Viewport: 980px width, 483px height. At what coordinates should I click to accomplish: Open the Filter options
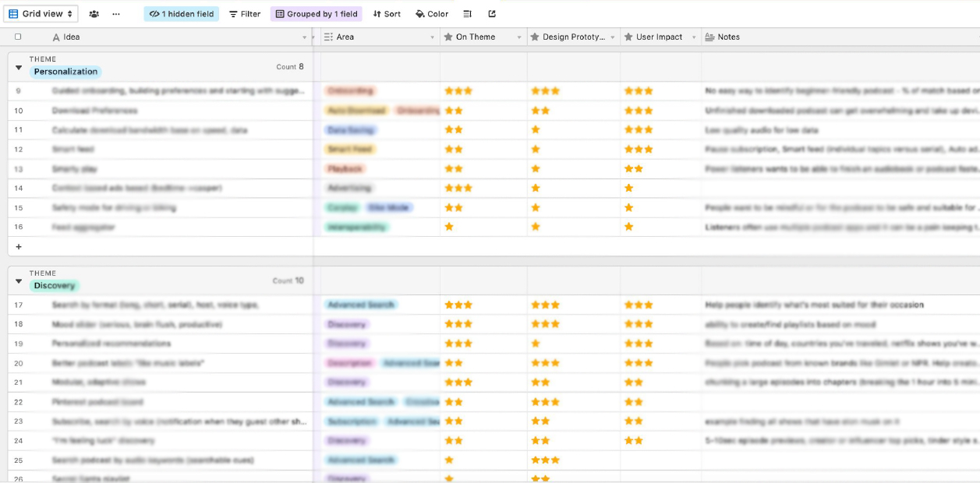click(x=245, y=14)
